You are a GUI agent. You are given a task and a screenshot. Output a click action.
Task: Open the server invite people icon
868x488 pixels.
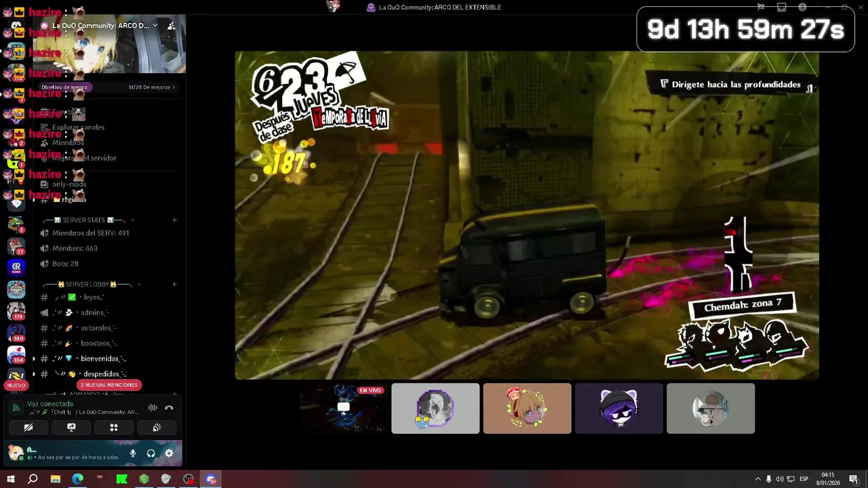[171, 26]
